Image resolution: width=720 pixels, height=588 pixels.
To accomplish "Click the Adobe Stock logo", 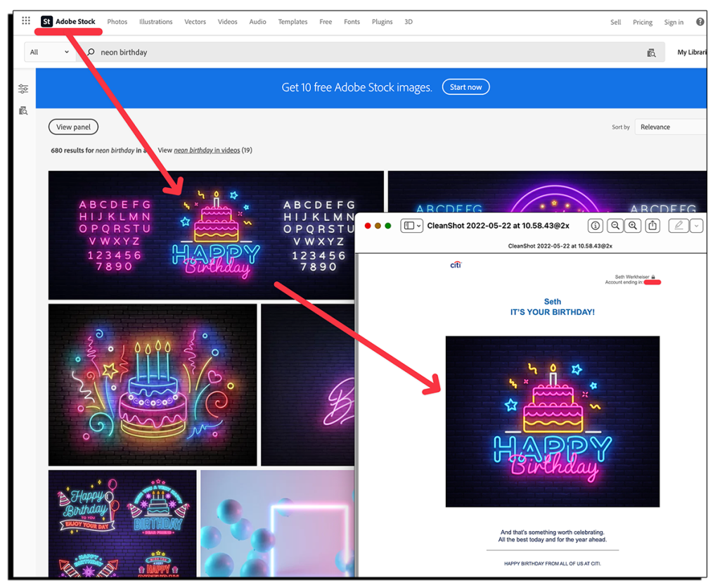I will pos(69,22).
